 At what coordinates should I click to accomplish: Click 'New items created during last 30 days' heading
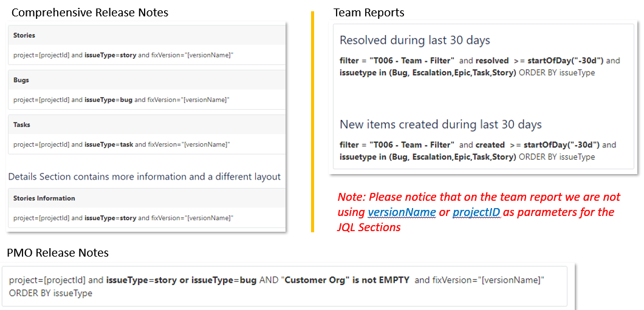[x=440, y=124]
